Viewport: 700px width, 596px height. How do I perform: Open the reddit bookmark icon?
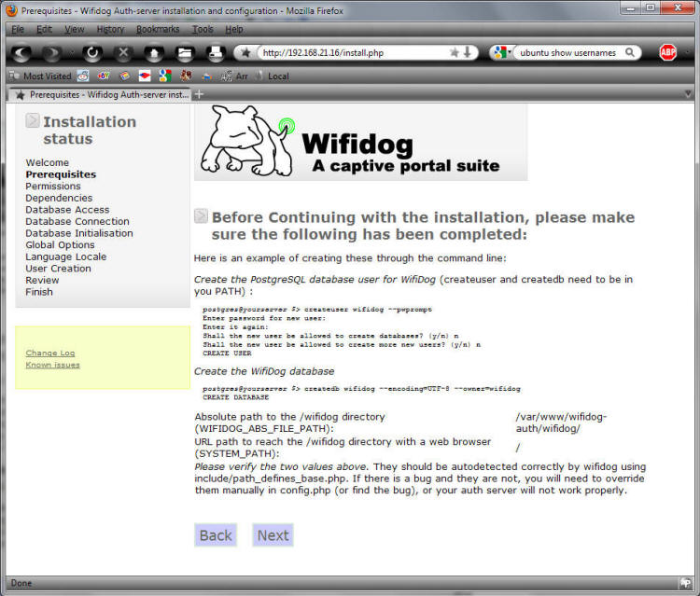click(83, 76)
